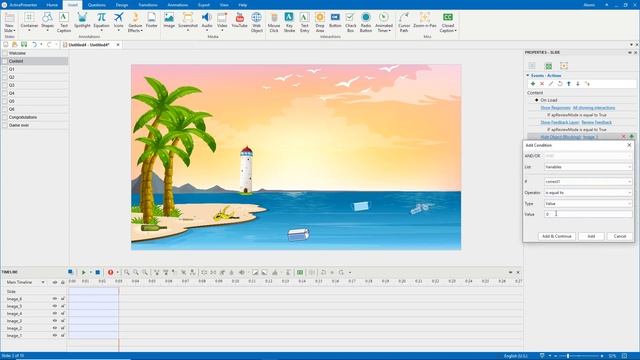Click the Add button in Add Condition
Image resolution: width=640 pixels, height=360 pixels.
(x=591, y=236)
